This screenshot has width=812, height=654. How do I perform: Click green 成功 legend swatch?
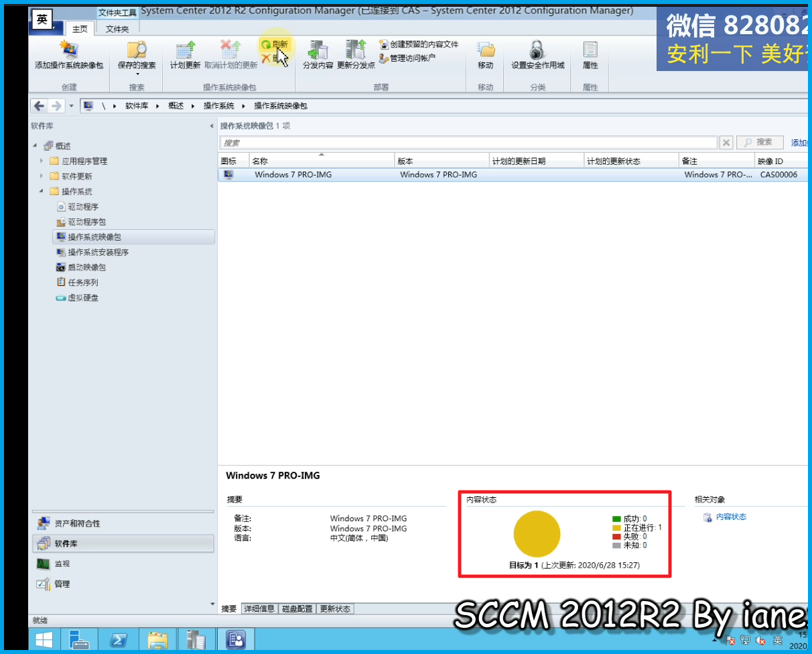(616, 519)
